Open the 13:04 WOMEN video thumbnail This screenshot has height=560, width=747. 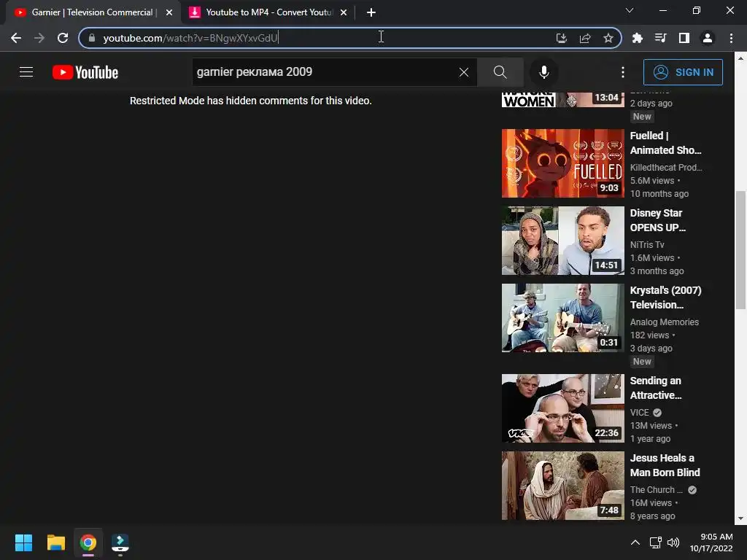tap(562, 99)
